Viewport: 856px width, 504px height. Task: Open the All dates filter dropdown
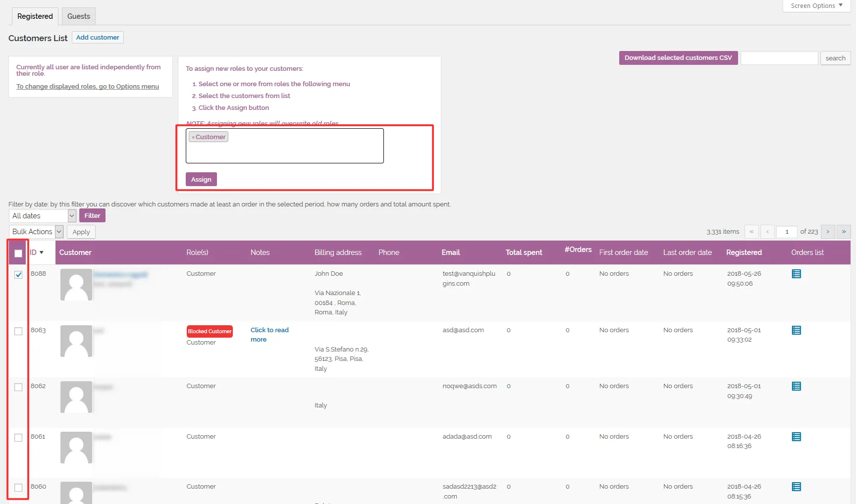[x=42, y=216]
